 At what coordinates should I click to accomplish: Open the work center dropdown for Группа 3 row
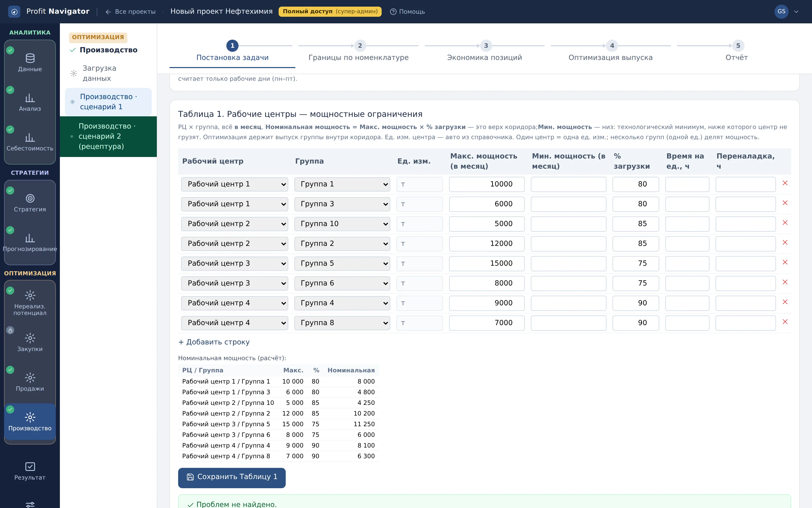coord(234,204)
